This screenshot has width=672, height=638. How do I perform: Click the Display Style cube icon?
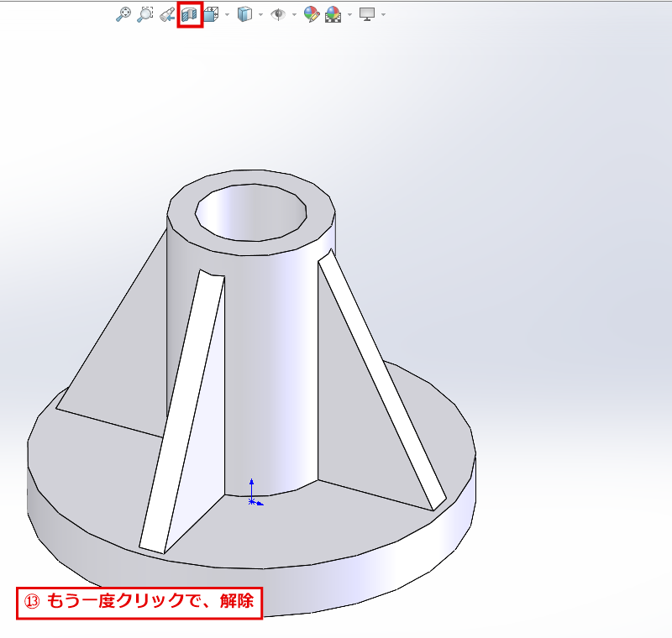pos(244,14)
